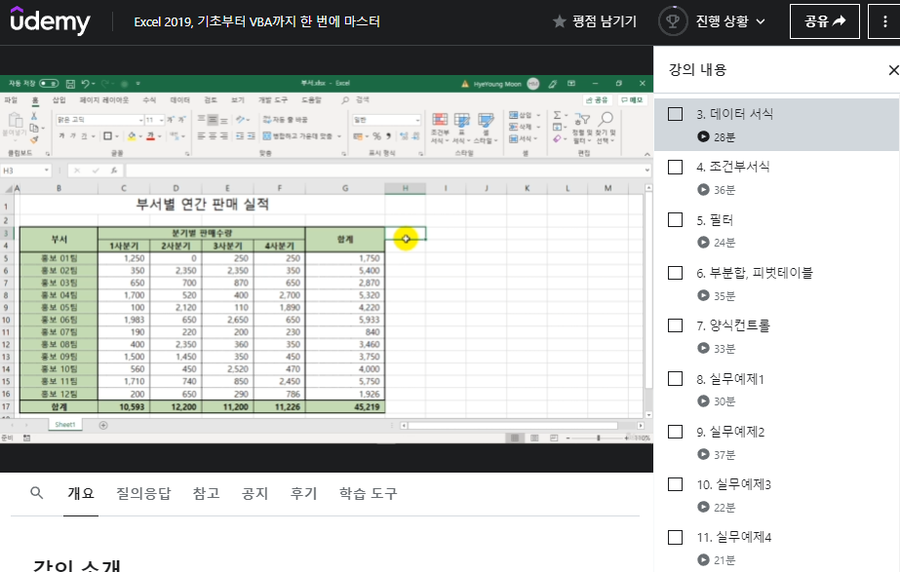
Task: Open the 삽입 (Insert) ribbon tab
Action: pyautogui.click(x=59, y=100)
